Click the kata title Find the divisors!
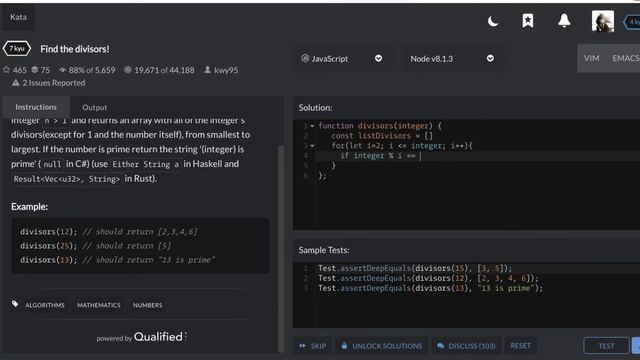The image size is (640, 360). tap(75, 49)
